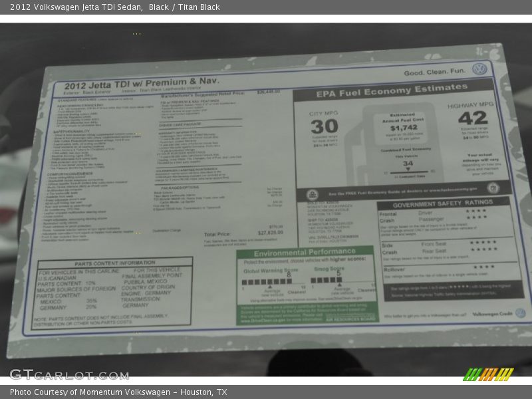Screen dimensions: 532x399
Task: Click the 'Frontal Crash' rating label
Action: (x=388, y=217)
